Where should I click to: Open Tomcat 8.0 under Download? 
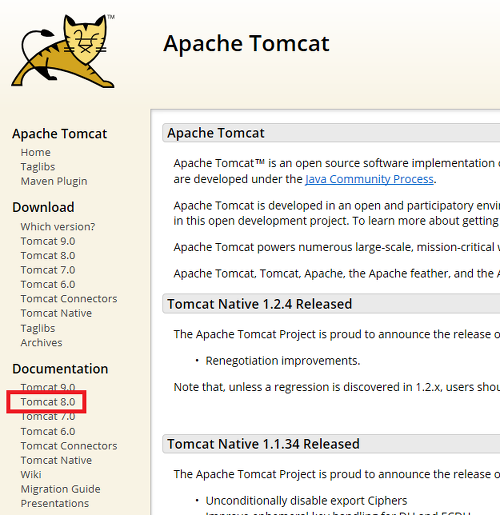point(48,255)
